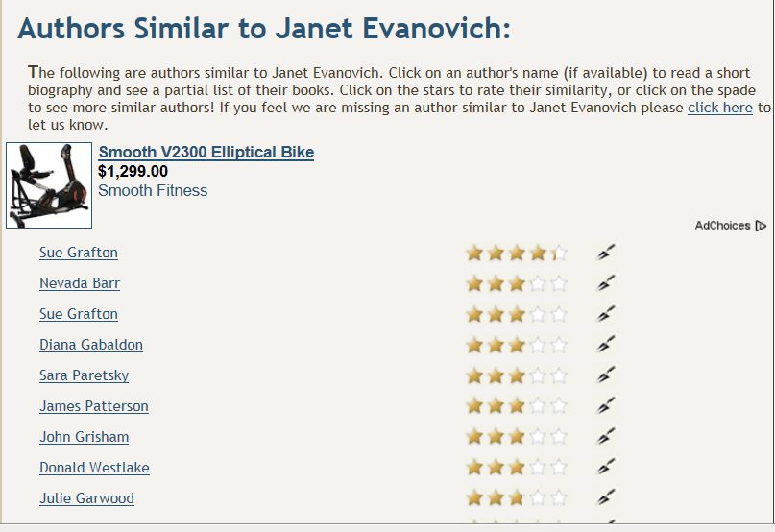View John Grisham's biography
Image resolution: width=775 pixels, height=532 pixels.
pyautogui.click(x=84, y=437)
